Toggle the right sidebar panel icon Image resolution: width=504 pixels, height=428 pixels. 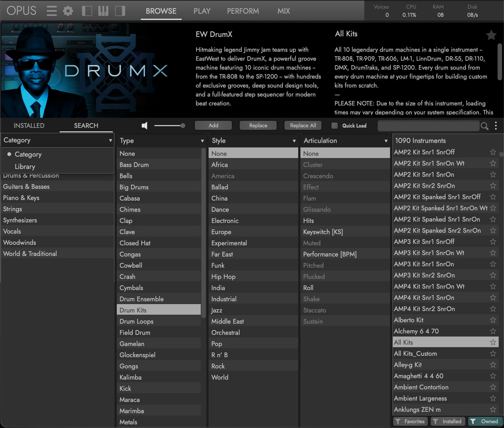pos(120,11)
